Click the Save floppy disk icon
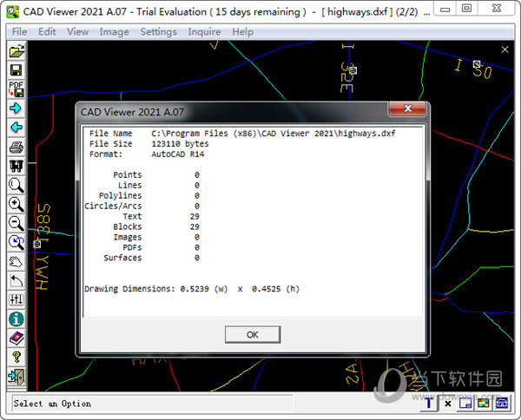This screenshot has width=521, height=420. [16, 70]
